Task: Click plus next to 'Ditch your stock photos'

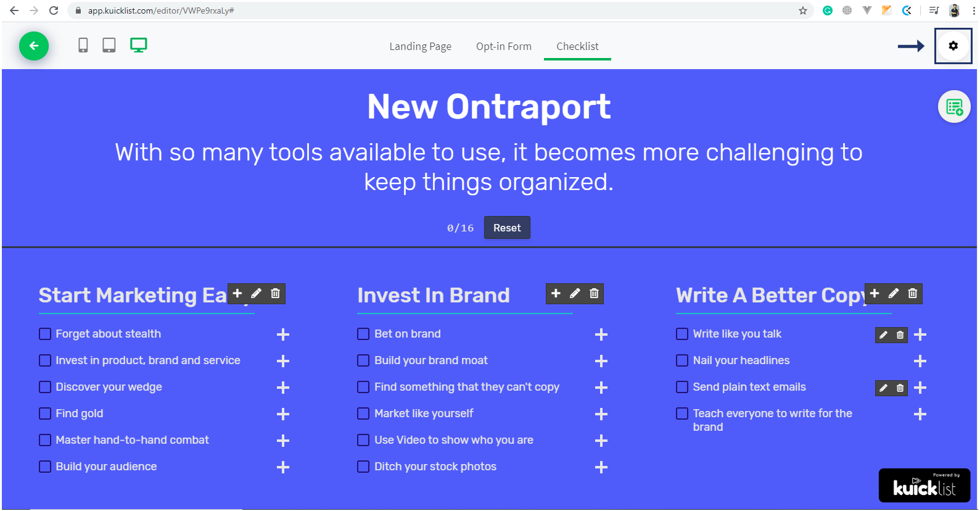Action: 601,467
